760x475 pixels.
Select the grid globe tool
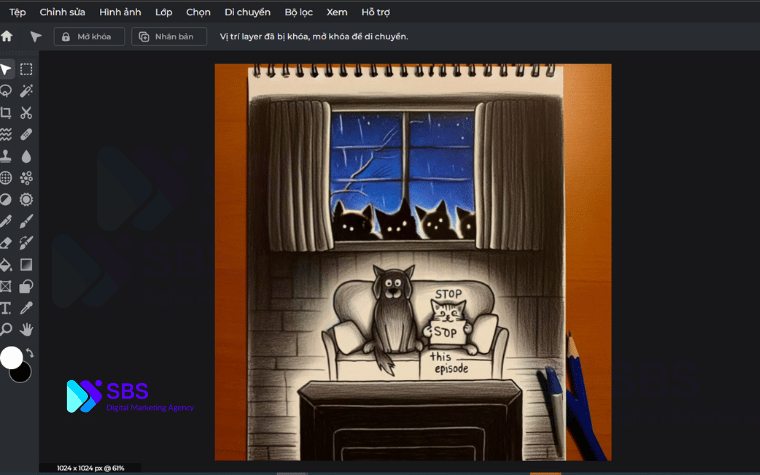click(6, 178)
